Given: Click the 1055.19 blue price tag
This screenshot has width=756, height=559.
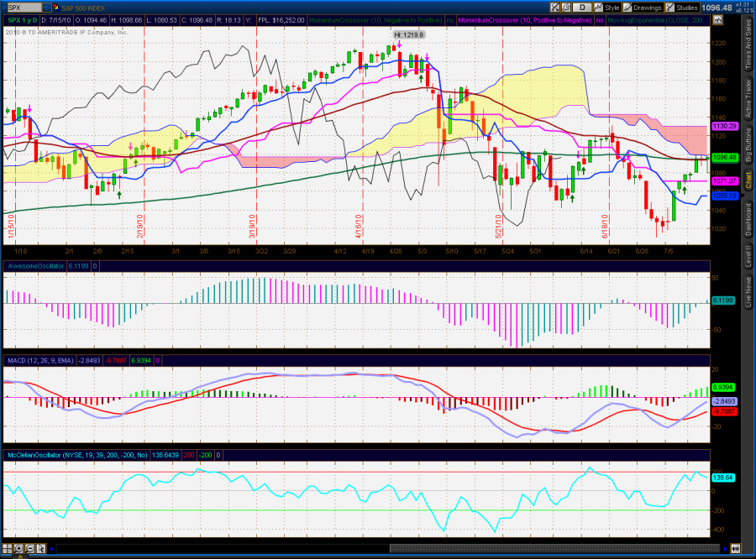Looking at the screenshot, I should 725,196.
